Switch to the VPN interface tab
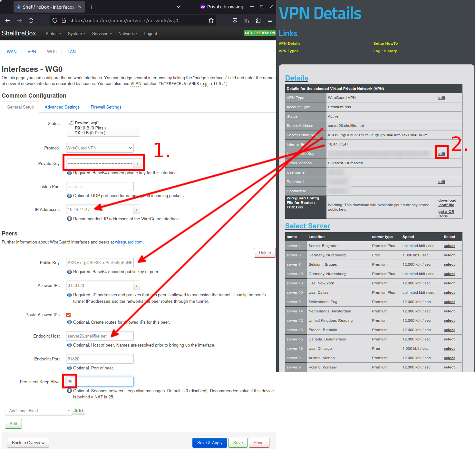 32,52
